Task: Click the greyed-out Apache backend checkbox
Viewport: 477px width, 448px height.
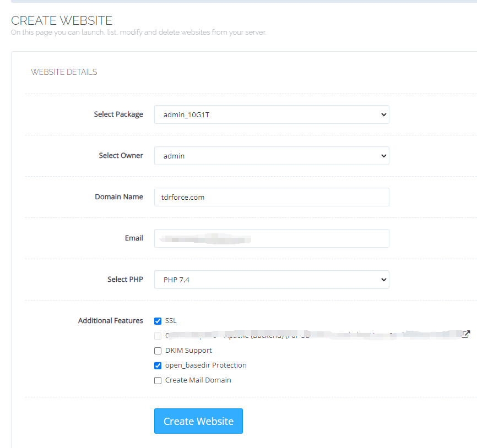Action: pos(158,336)
